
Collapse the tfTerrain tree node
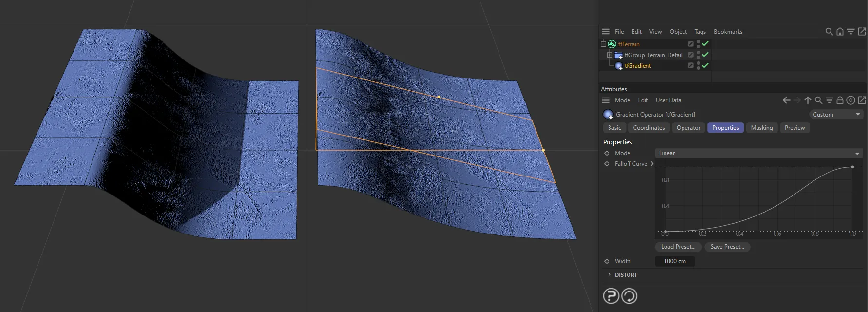603,44
